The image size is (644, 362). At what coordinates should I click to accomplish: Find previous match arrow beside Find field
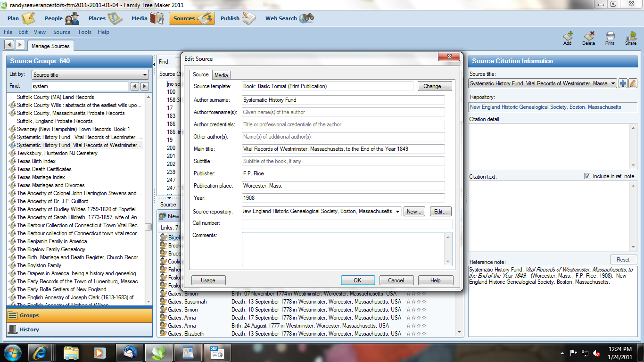[135, 86]
